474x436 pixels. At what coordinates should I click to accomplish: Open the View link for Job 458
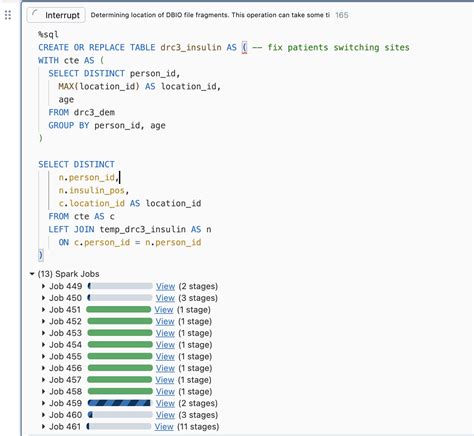[x=165, y=391]
